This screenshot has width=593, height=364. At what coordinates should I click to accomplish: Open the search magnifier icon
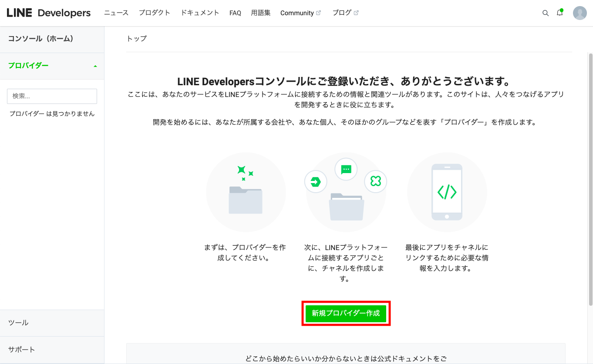[x=546, y=13]
